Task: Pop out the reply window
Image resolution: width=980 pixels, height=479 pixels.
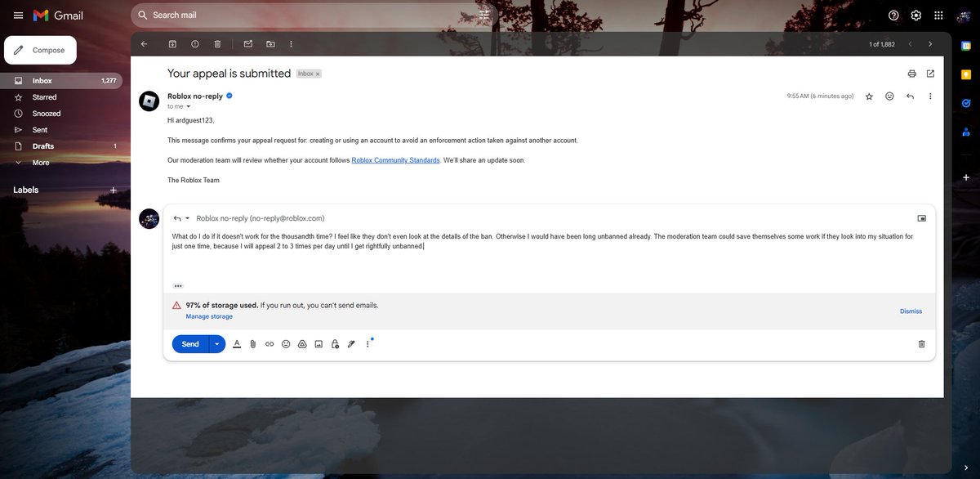Action: click(x=922, y=218)
